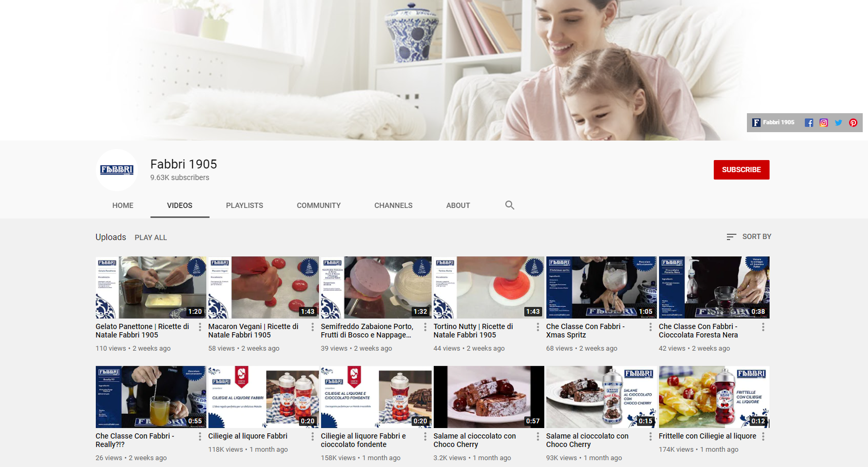Image resolution: width=868 pixels, height=467 pixels.
Task: Open options menu for Gelato Panettone video
Action: (200, 327)
